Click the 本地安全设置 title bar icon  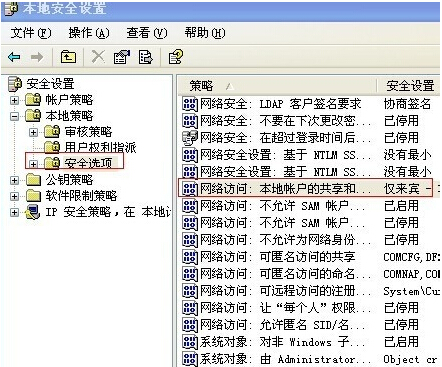point(11,8)
